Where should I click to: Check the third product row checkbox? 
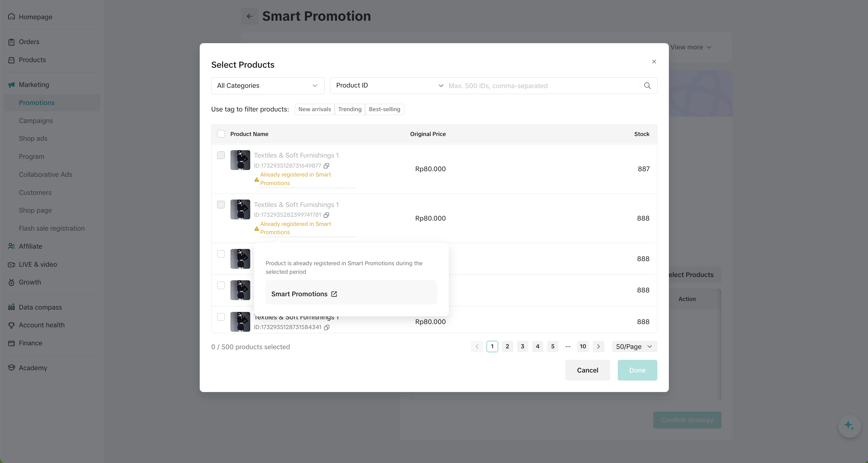point(221,254)
